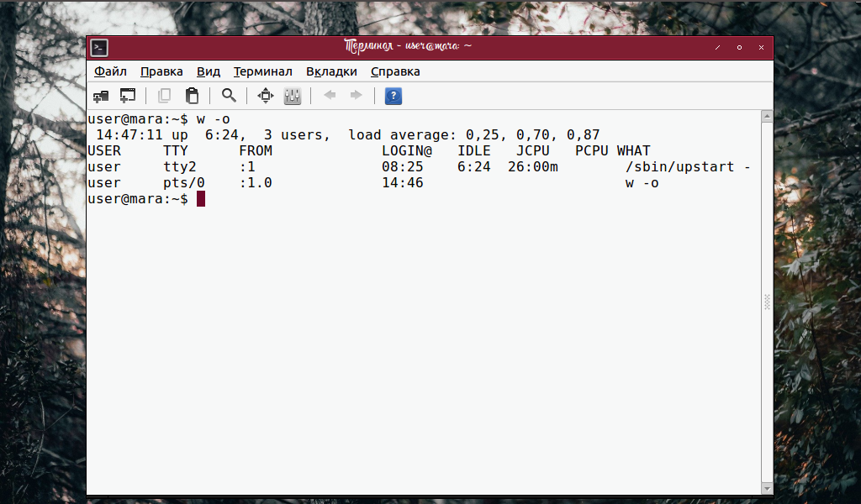The width and height of the screenshot is (861, 504).
Task: Click the blue question-mark help button
Action: click(392, 95)
